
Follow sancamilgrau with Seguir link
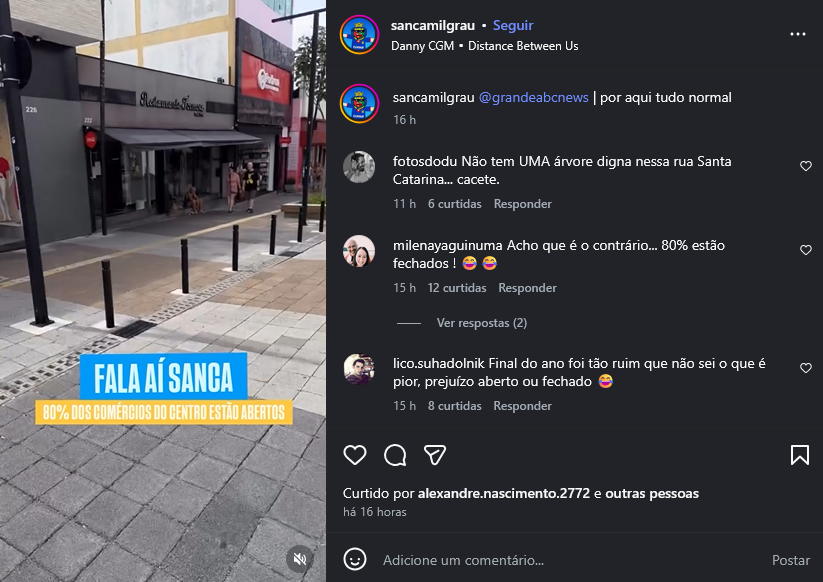(x=513, y=25)
